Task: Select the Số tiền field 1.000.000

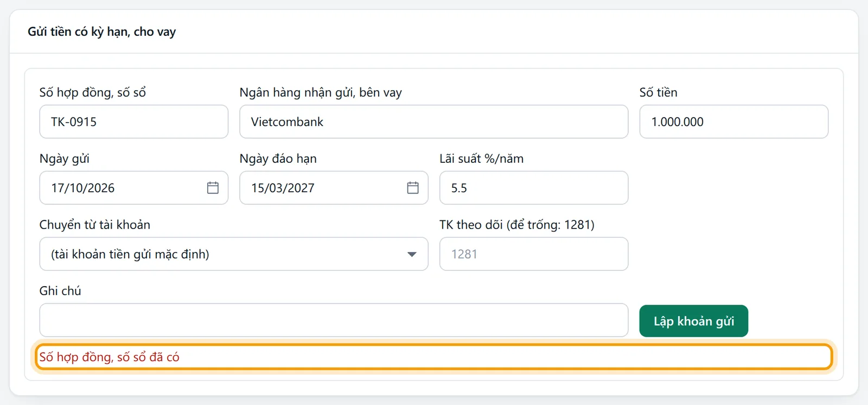Action: (734, 122)
